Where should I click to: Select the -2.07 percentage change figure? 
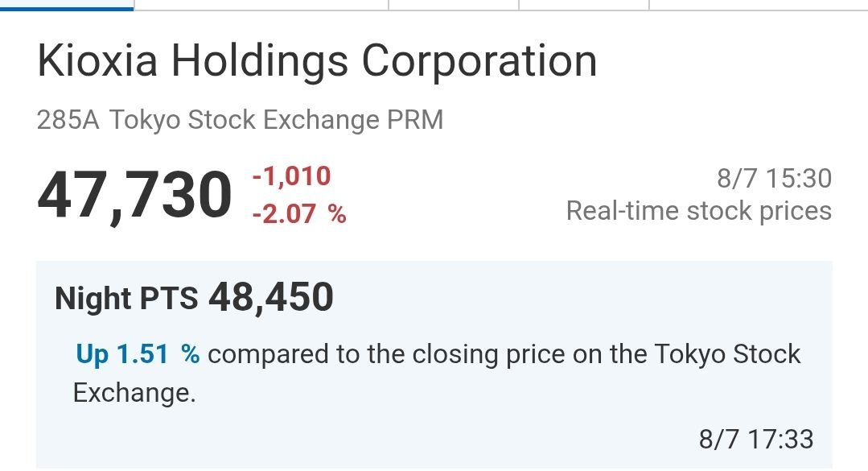(284, 214)
